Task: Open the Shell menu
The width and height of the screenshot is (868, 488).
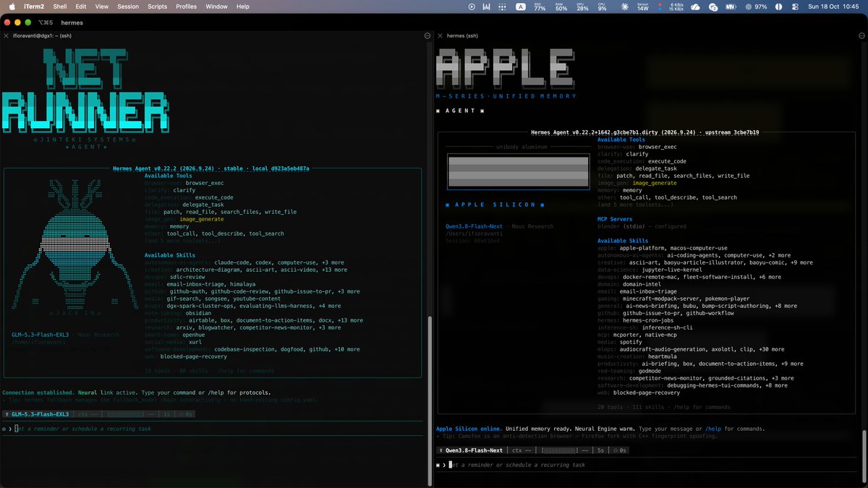Action: coord(60,7)
